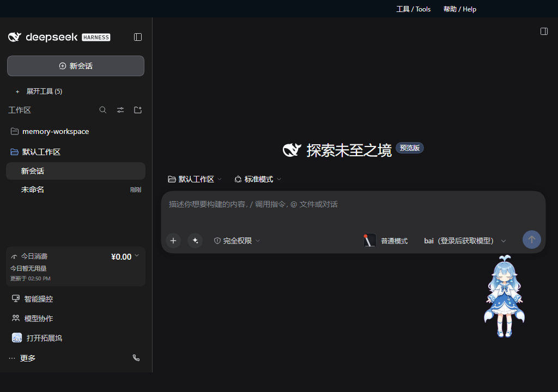
Task: Click the HARNESS badge label
Action: (x=96, y=38)
